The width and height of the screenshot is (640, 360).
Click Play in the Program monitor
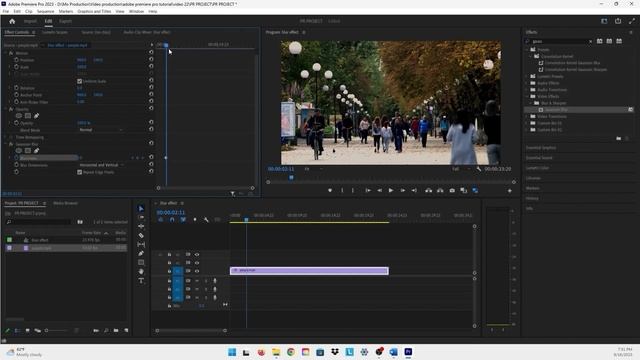[391, 190]
